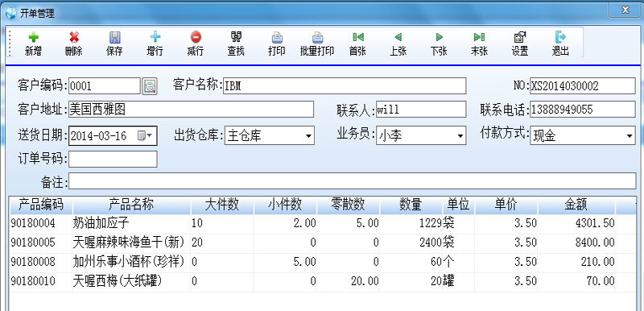Add a row with 增行 icon
This screenshot has height=311, width=644.
155,37
